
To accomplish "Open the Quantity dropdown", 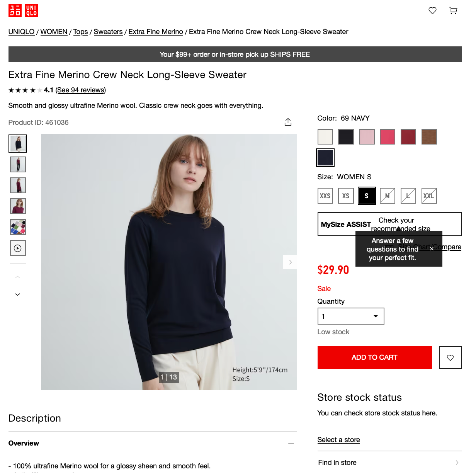I will [351, 316].
